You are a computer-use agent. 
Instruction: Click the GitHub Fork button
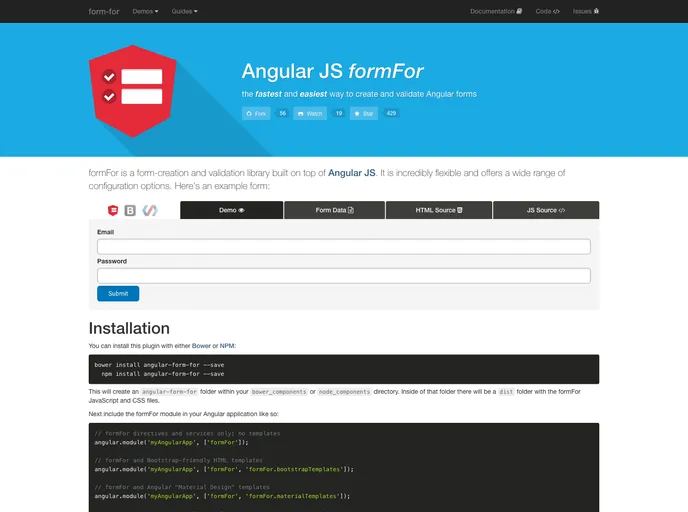(x=256, y=113)
